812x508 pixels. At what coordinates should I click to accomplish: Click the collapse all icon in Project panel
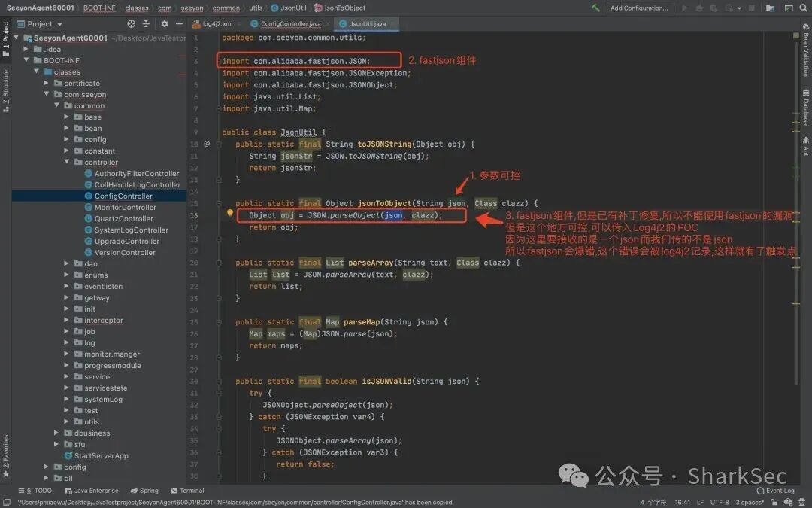click(146, 24)
